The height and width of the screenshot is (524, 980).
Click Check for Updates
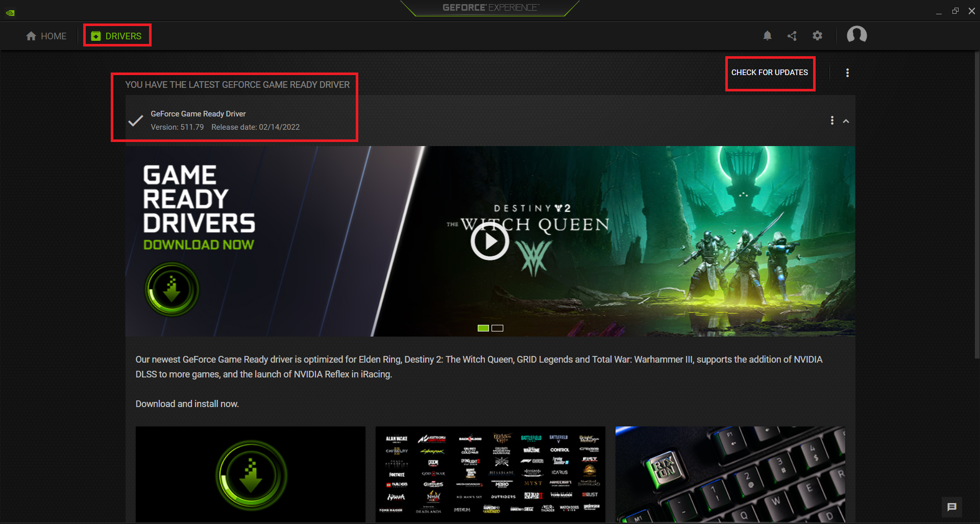click(770, 73)
